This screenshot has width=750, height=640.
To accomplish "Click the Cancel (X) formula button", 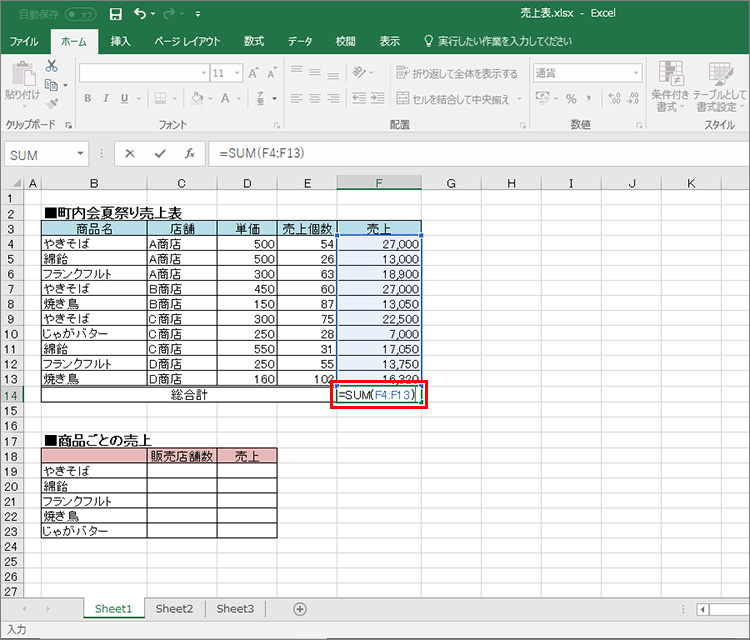I will 130,154.
